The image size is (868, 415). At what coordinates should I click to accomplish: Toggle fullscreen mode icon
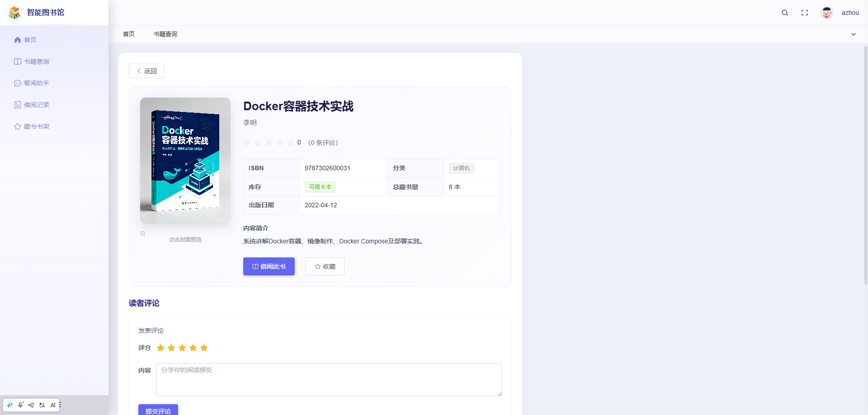(805, 13)
